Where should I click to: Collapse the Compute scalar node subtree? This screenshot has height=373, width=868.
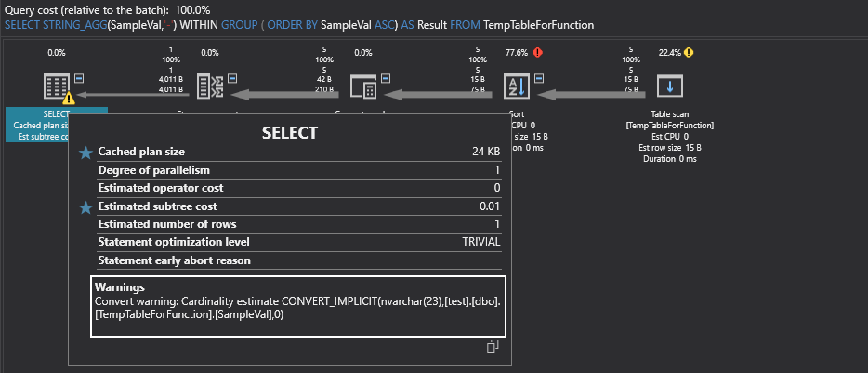pyautogui.click(x=386, y=78)
